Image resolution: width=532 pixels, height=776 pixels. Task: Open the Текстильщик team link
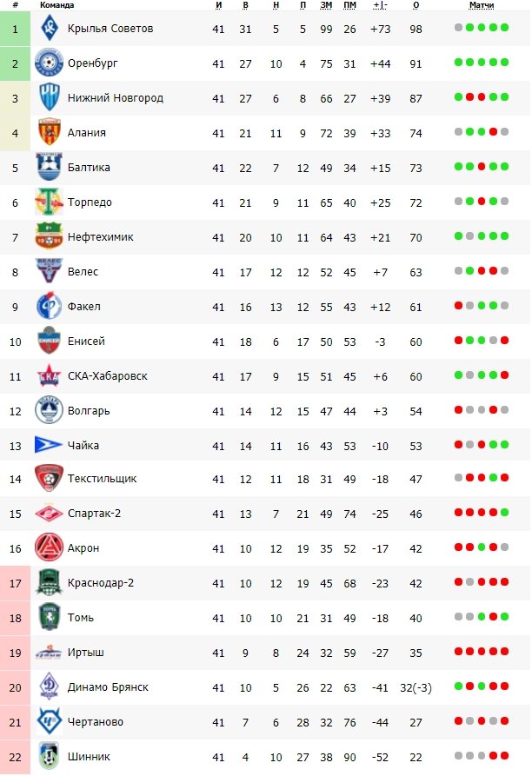click(102, 479)
